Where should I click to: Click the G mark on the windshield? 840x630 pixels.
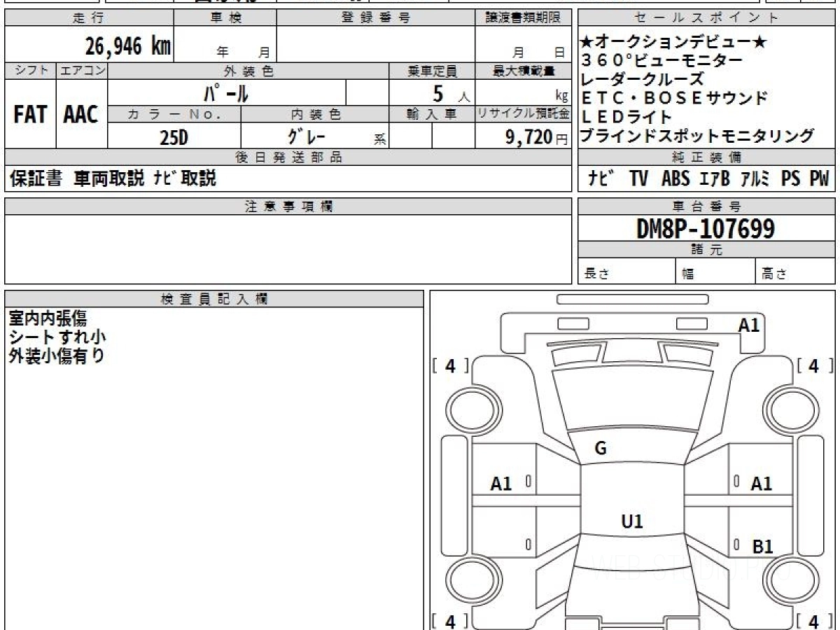click(601, 449)
